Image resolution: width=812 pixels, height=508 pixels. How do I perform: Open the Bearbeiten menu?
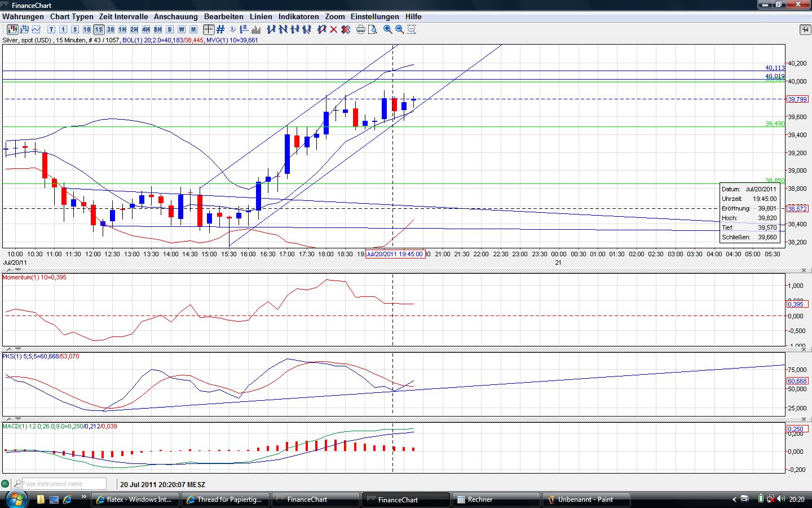click(x=224, y=16)
